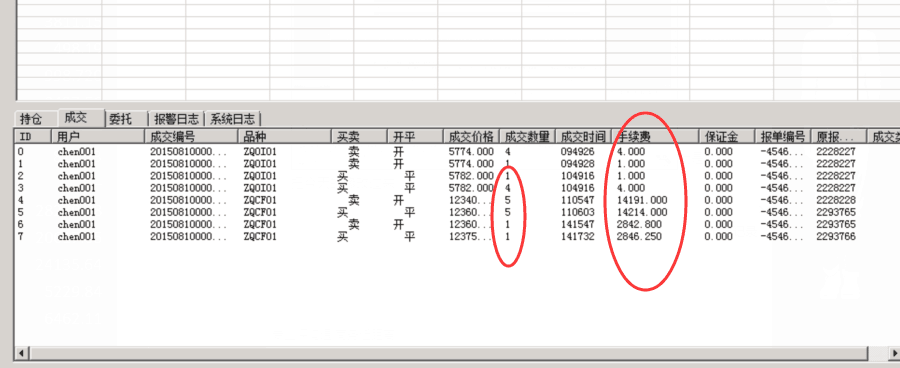Click the price cell 12375...

(470, 237)
